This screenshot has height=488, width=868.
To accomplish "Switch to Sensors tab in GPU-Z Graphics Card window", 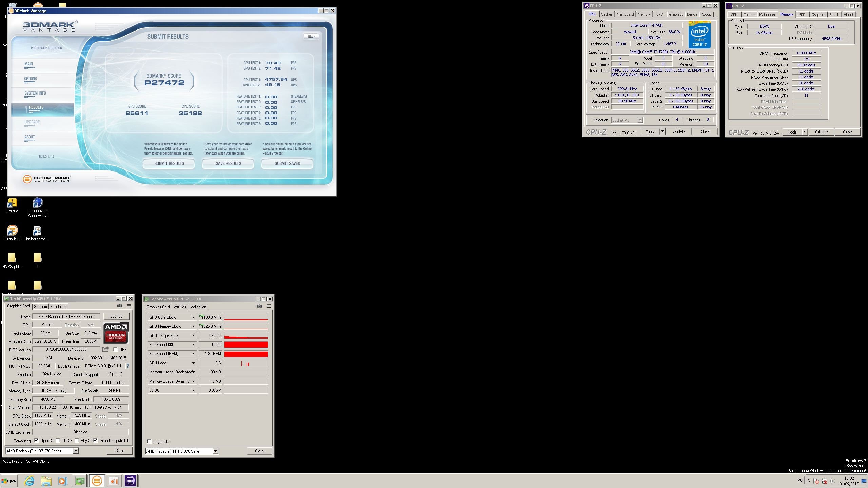I will tap(40, 306).
